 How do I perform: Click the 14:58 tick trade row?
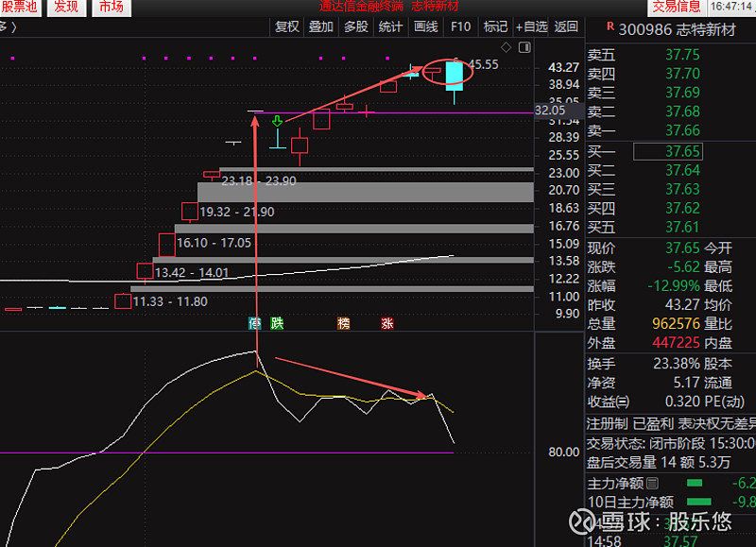pos(671,540)
